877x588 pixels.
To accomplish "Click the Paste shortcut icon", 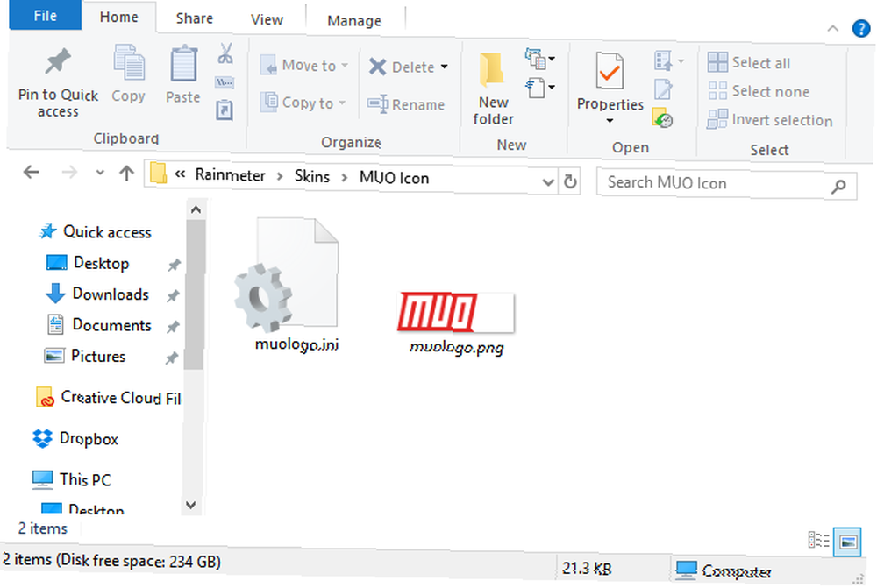I will coord(225,110).
